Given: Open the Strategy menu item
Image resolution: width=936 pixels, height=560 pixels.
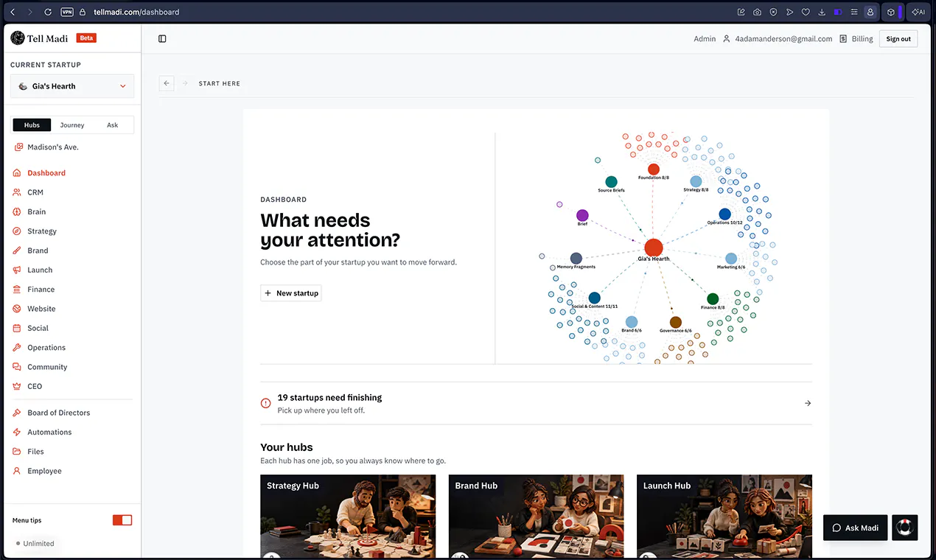Looking at the screenshot, I should point(42,231).
